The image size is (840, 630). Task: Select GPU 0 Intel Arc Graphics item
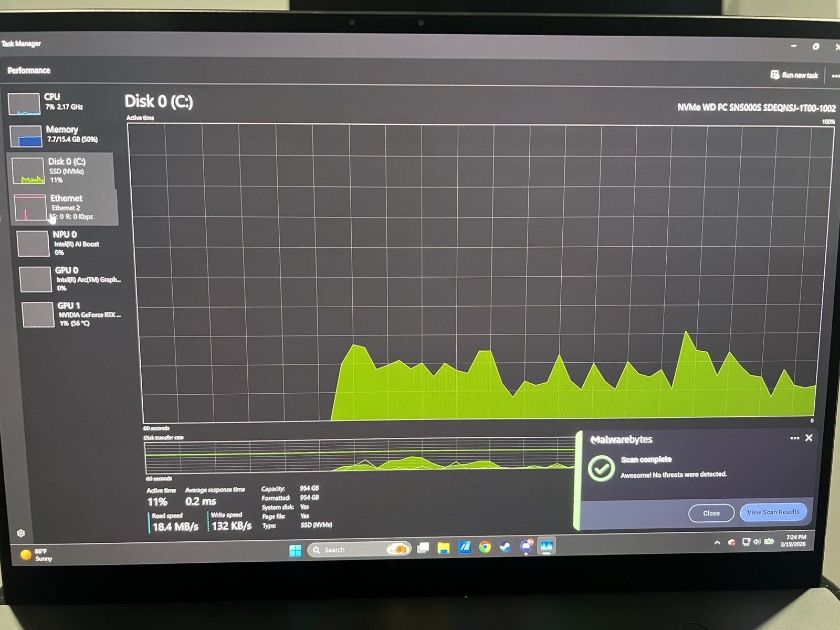(71, 279)
